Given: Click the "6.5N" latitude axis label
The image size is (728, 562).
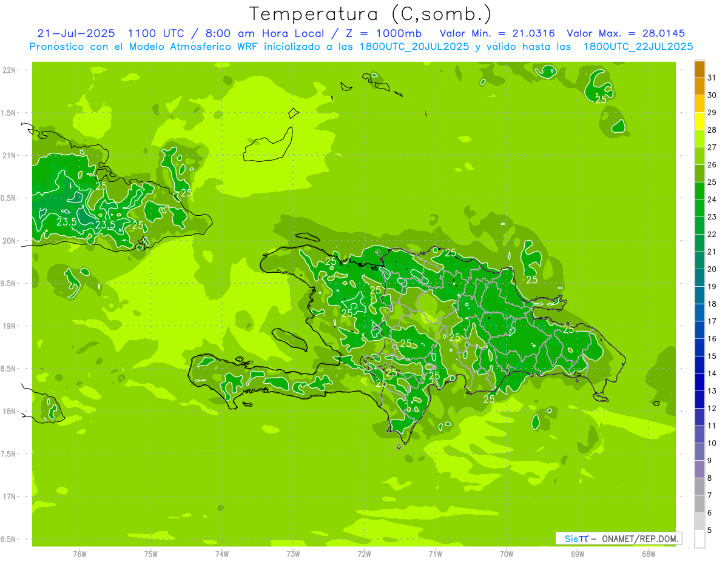Looking at the screenshot, I should [9, 539].
